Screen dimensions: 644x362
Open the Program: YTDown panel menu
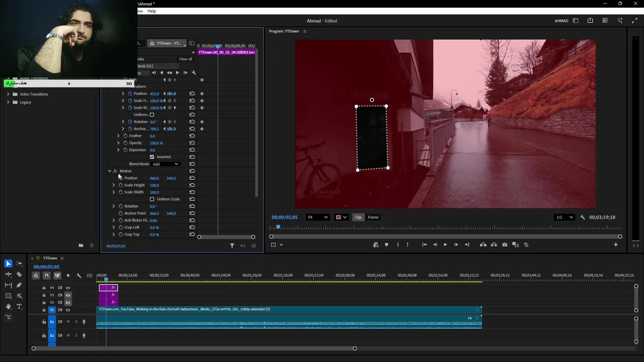(x=304, y=31)
